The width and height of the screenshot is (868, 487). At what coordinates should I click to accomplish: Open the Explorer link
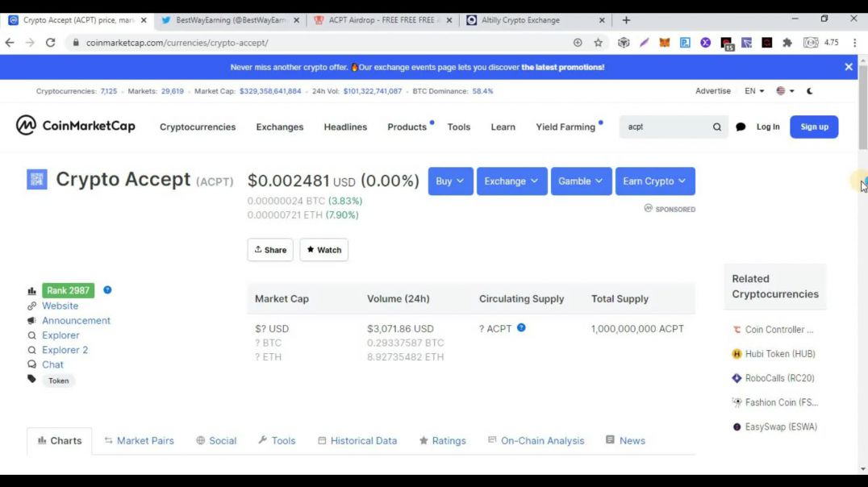tap(61, 335)
